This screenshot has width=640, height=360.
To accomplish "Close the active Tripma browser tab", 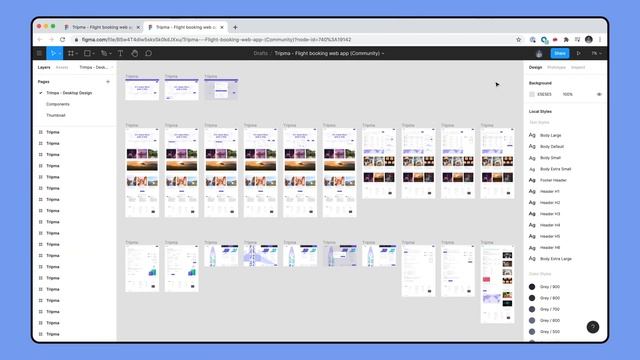I will (x=222, y=27).
